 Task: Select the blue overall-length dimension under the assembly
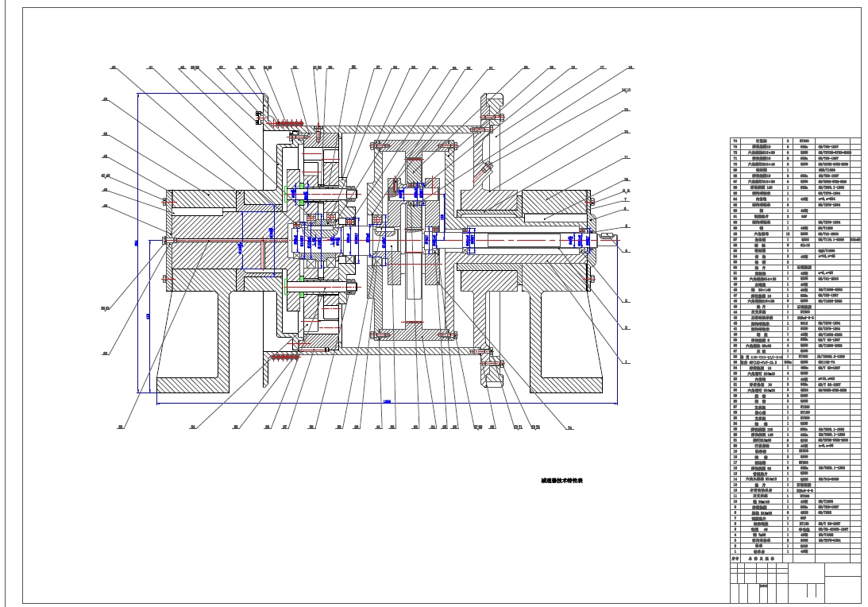pos(387,403)
